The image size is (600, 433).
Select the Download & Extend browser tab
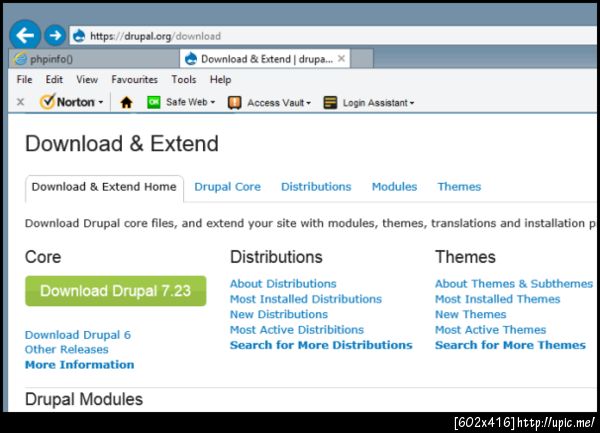[265, 59]
